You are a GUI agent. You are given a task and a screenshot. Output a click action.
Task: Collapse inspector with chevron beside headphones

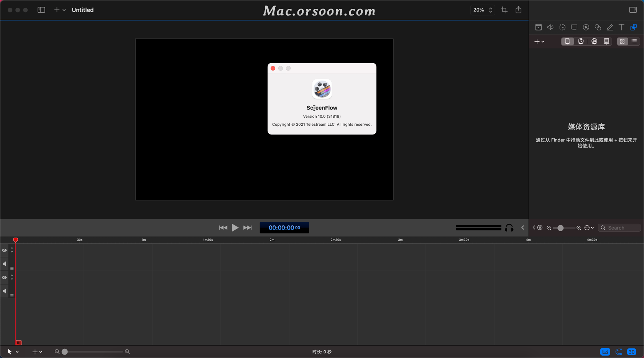pyautogui.click(x=523, y=228)
